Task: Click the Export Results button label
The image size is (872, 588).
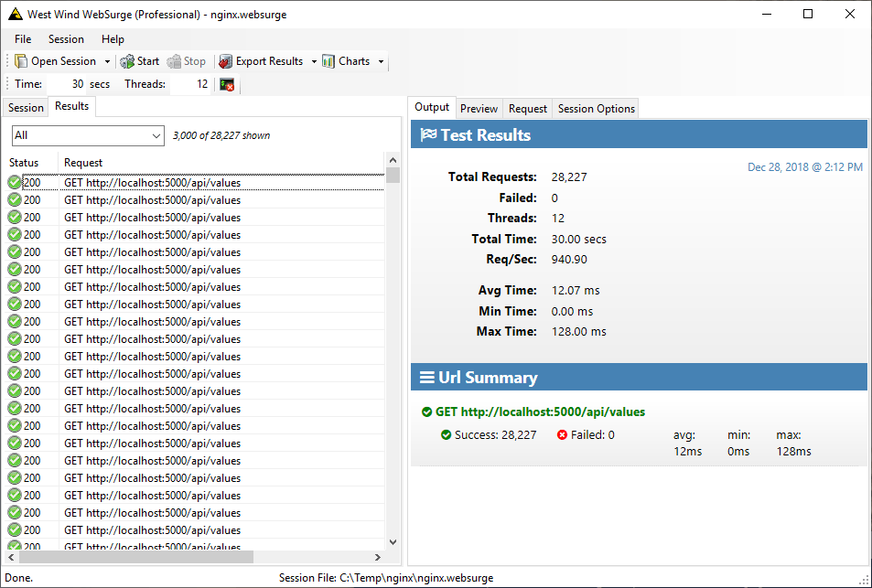Action: click(x=269, y=61)
